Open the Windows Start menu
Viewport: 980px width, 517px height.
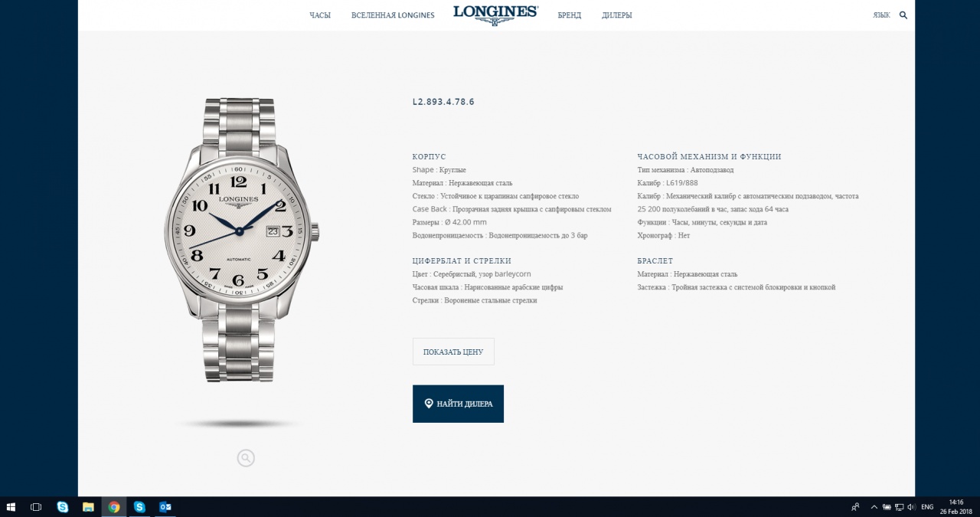11,507
